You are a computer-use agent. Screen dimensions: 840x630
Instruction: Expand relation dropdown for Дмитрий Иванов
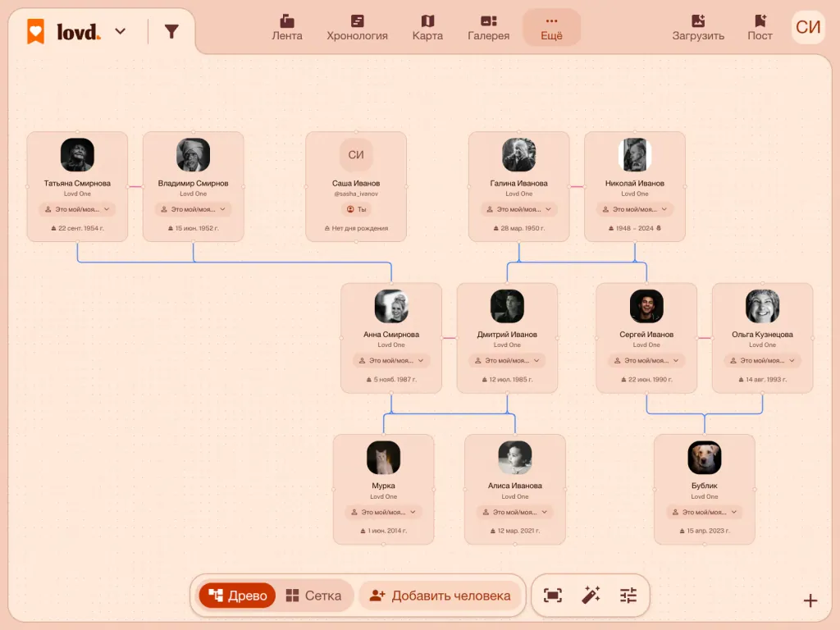(507, 361)
